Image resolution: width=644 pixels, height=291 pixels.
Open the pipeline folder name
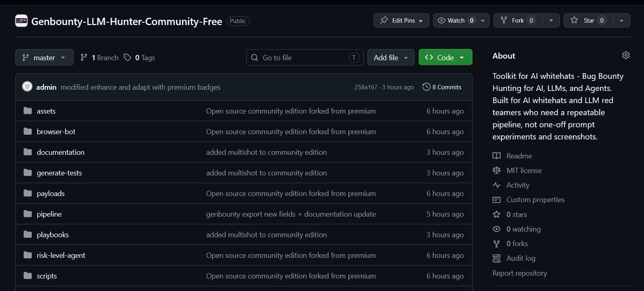pos(49,214)
